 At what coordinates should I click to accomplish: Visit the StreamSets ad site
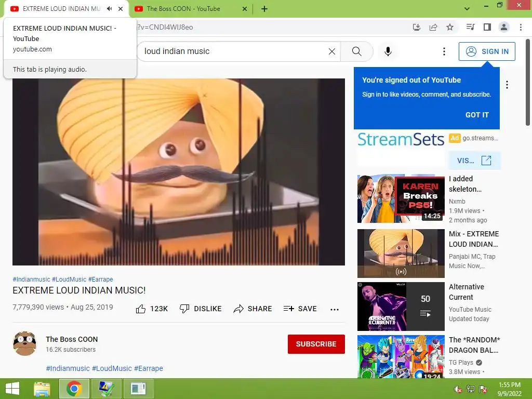474,161
